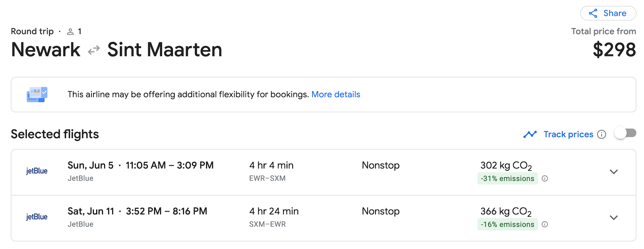The height and width of the screenshot is (249, 644).
Task: Click the Share icon beside Share label
Action: click(592, 13)
